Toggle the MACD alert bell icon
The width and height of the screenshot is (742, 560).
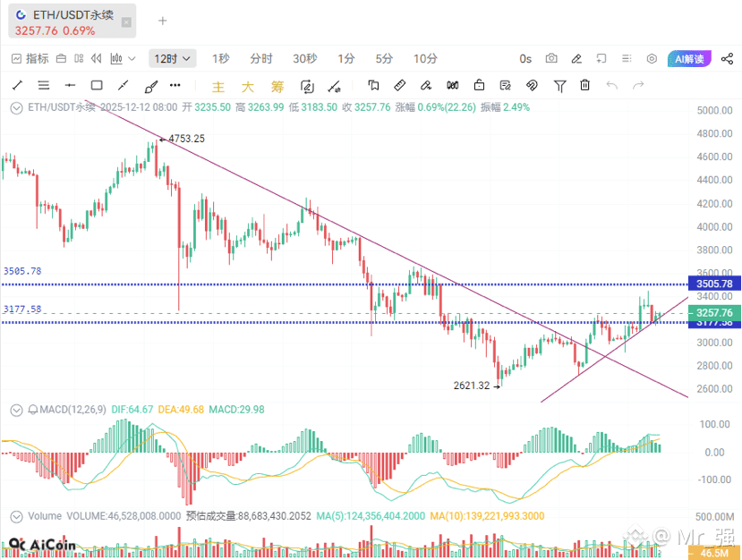[x=32, y=410]
